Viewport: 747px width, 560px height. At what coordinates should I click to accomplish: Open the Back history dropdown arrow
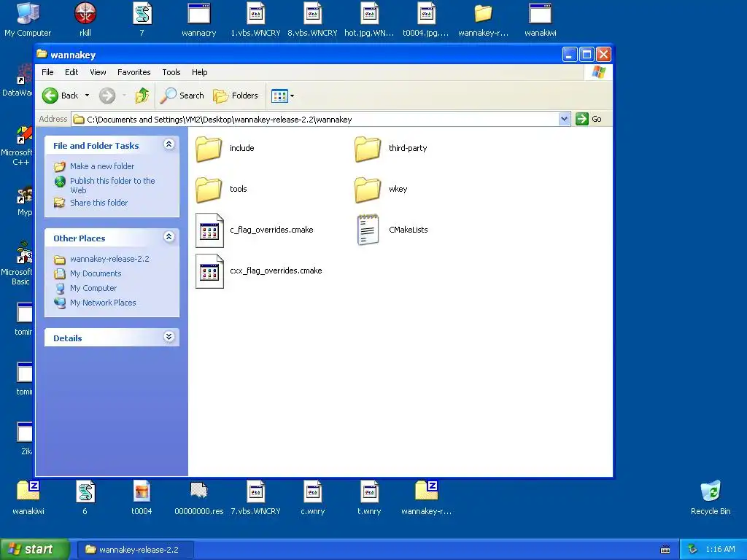coord(88,96)
